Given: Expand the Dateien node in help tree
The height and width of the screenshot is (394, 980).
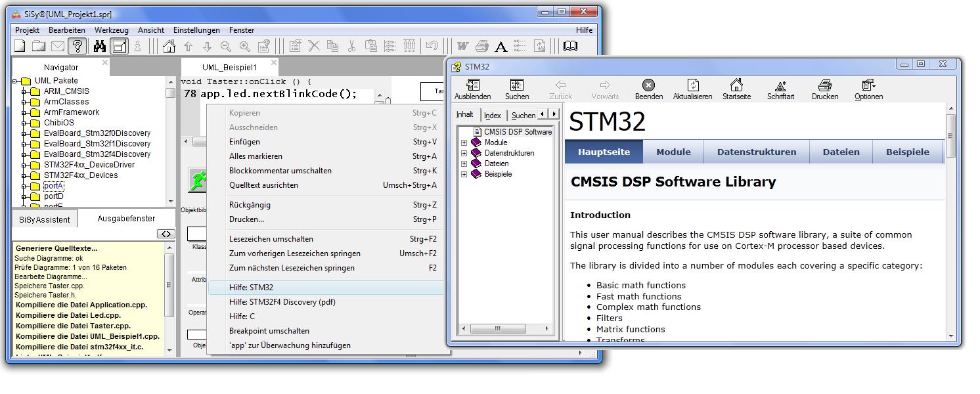Looking at the screenshot, I should (464, 164).
